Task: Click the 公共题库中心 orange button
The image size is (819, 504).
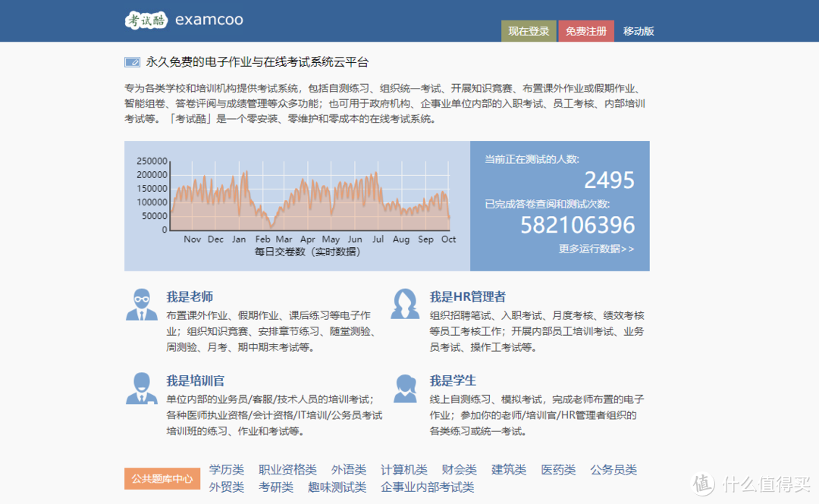Action: click(x=162, y=478)
